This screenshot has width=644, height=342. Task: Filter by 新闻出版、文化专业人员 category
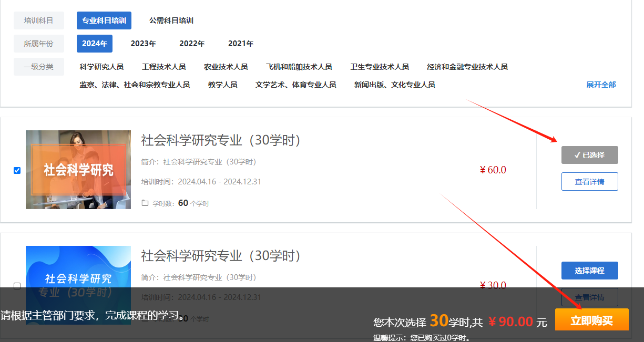click(x=394, y=85)
